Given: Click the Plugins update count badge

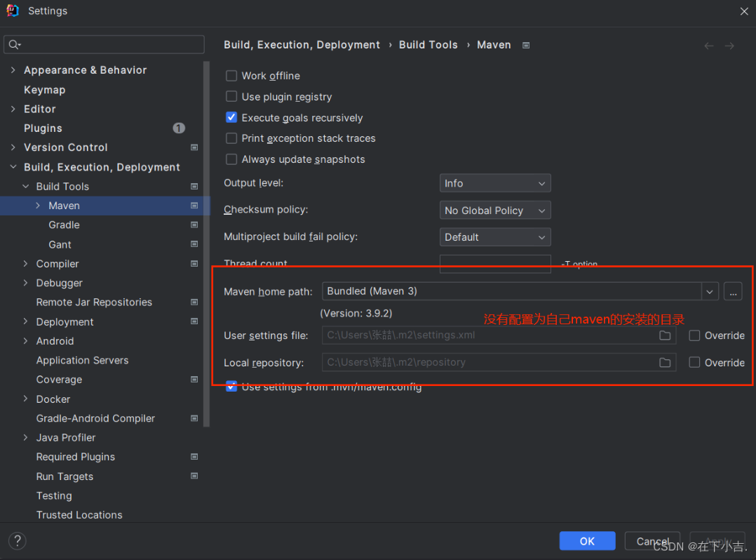Looking at the screenshot, I should click(x=179, y=128).
